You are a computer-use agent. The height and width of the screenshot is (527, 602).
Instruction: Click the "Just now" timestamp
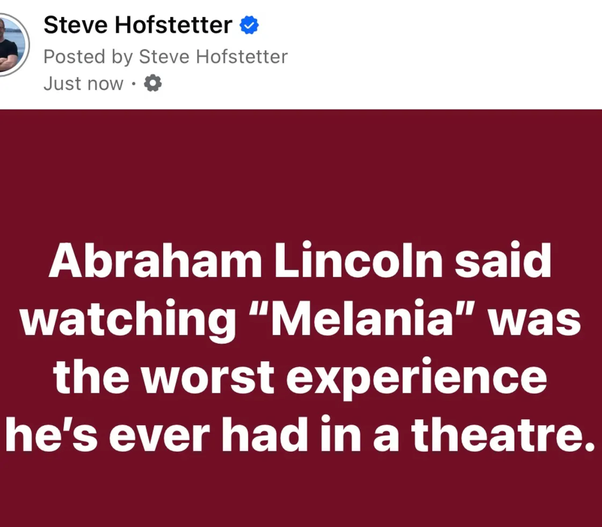(83, 84)
